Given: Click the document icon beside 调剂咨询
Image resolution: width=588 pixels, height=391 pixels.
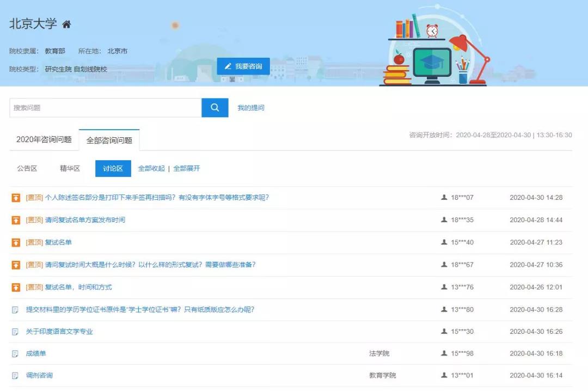Looking at the screenshot, I should 15,376.
